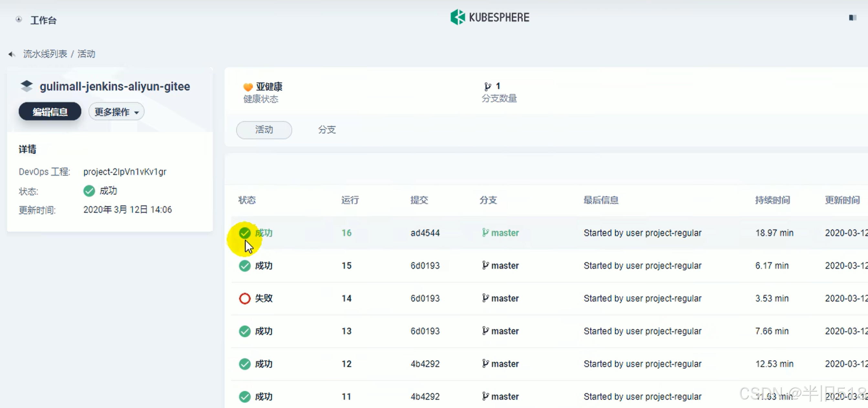Click run number 12
Viewport: 868px width, 408px height.
(x=346, y=364)
